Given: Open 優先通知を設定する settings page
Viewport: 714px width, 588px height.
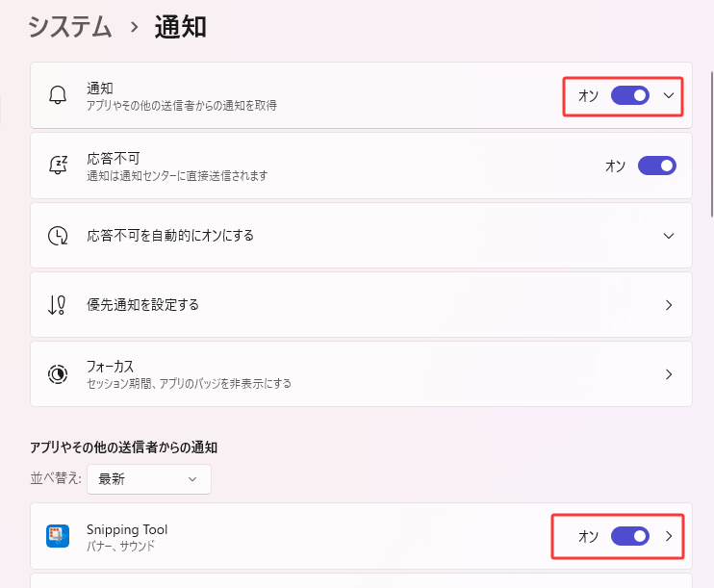Looking at the screenshot, I should click(x=670, y=305).
